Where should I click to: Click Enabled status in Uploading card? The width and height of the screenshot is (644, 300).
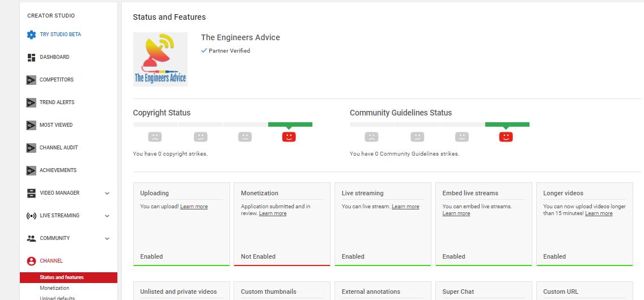pos(151,256)
